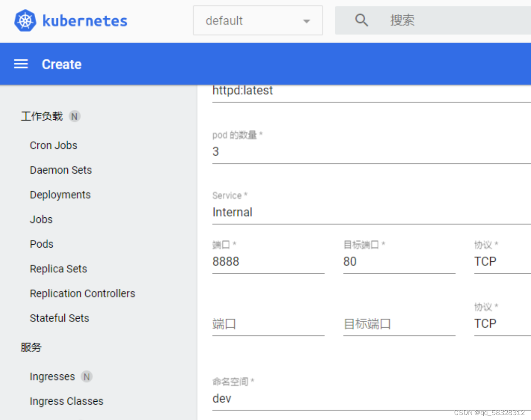The height and width of the screenshot is (420, 531).
Task: Open the Pods section
Action: (x=42, y=244)
